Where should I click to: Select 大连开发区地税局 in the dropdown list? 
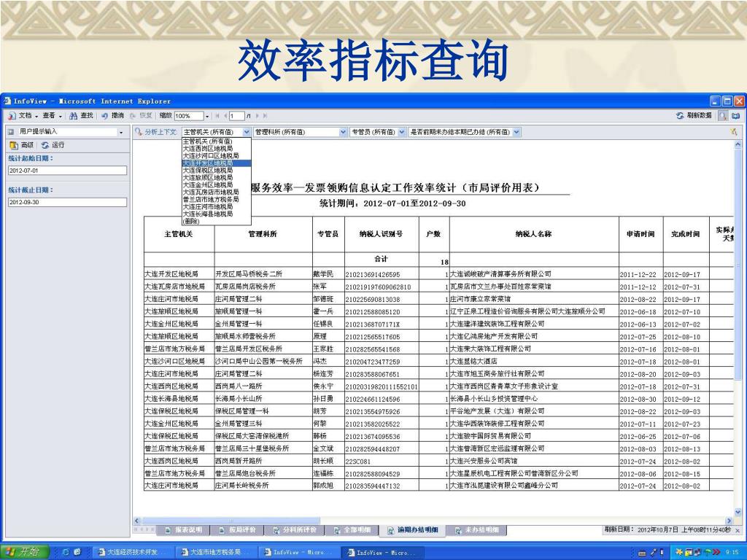point(216,163)
